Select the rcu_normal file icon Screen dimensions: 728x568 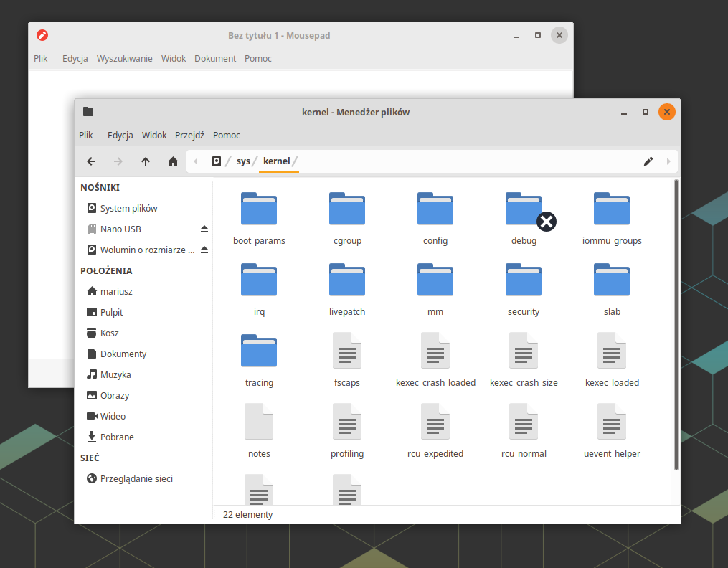click(x=524, y=422)
